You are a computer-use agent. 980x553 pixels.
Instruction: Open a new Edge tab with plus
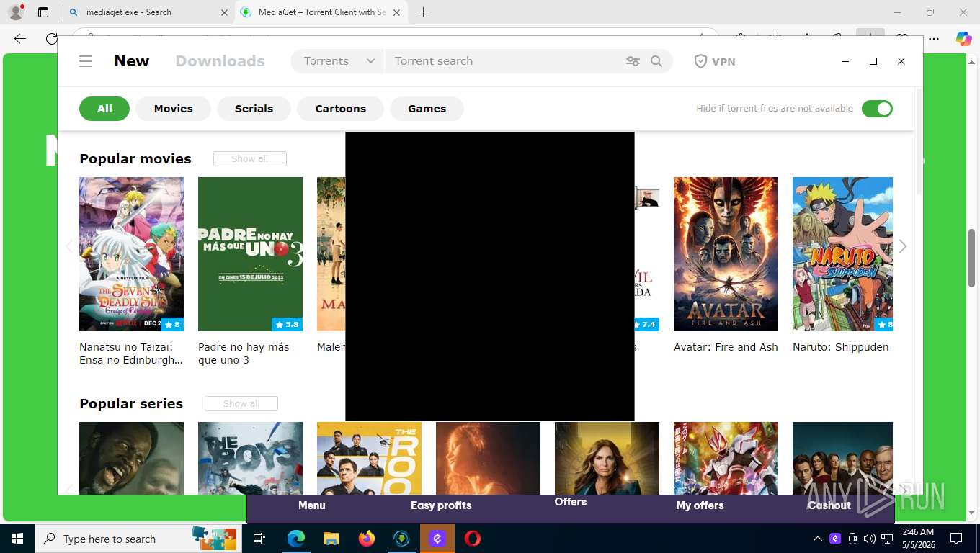point(424,12)
